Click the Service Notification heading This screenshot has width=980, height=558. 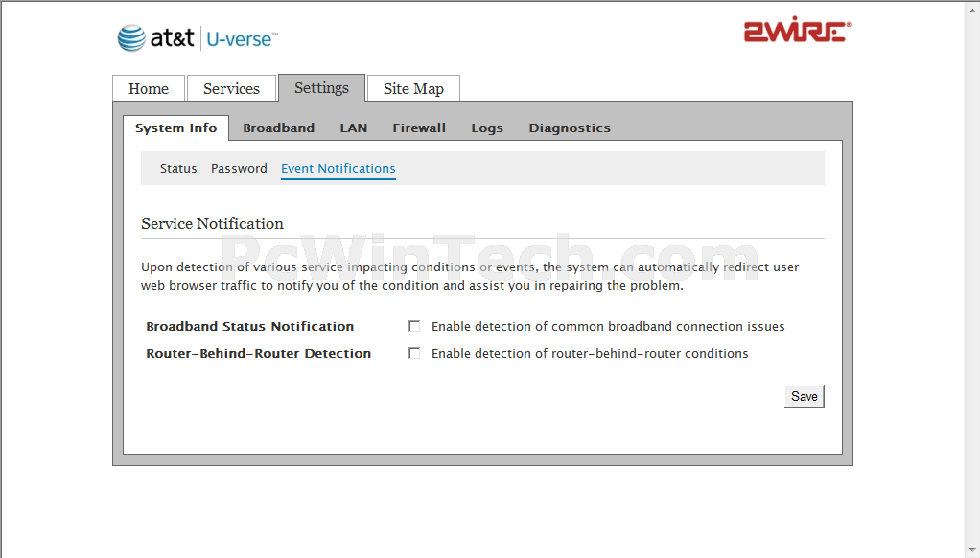pos(213,223)
